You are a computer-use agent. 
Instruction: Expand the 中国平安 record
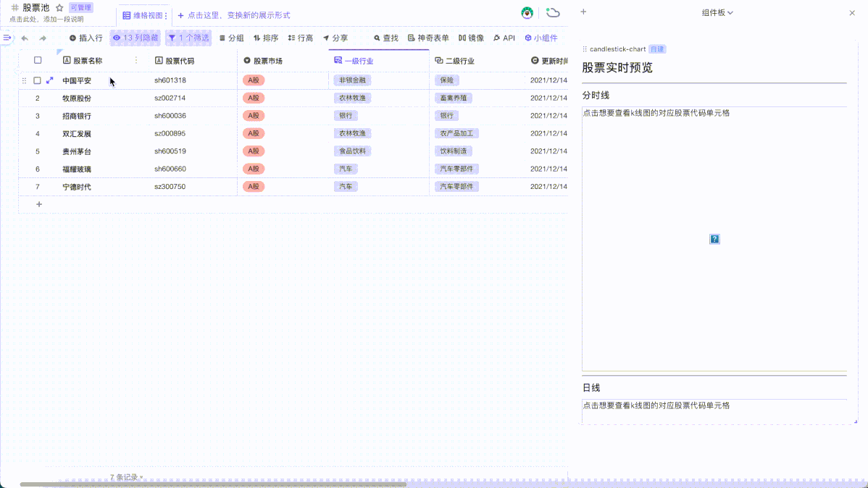50,81
